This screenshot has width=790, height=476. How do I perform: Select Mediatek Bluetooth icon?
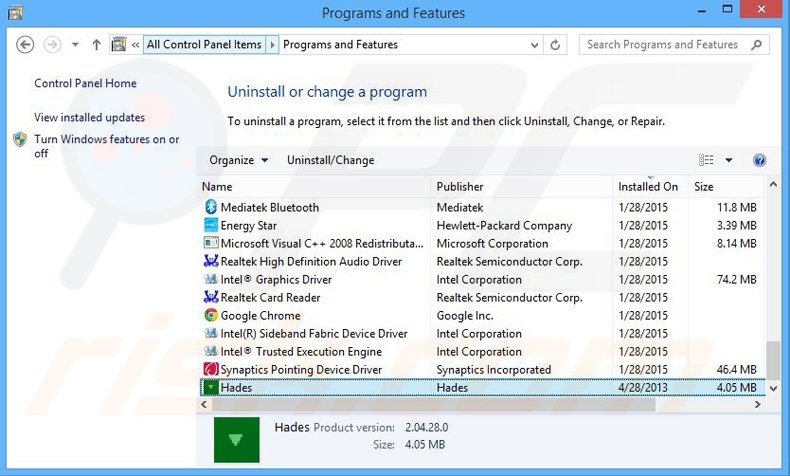211,207
